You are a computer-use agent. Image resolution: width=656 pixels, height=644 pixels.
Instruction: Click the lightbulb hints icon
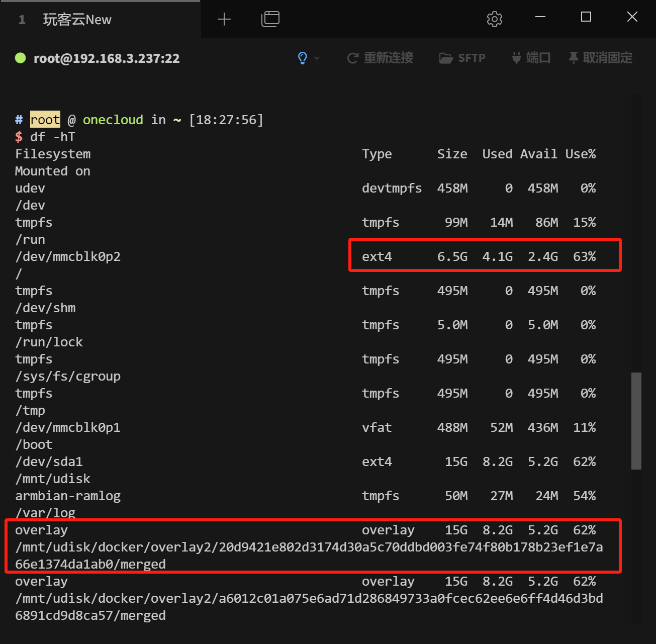(303, 58)
